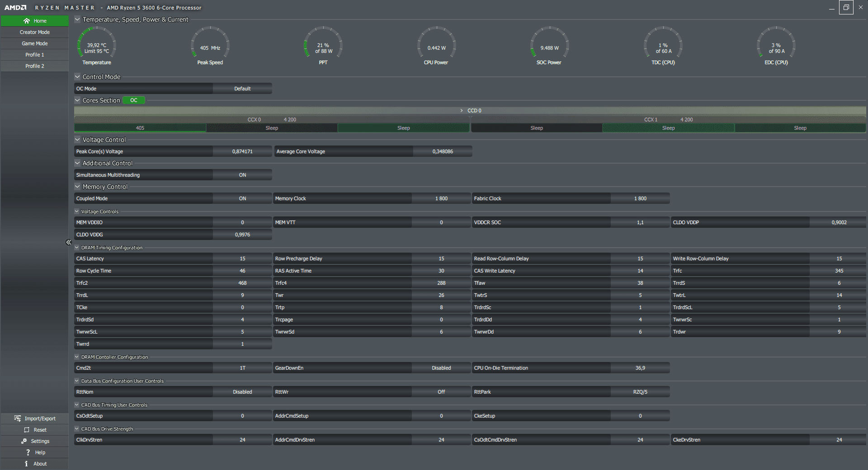The width and height of the screenshot is (868, 470).
Task: Toggle the green OC badge in Cores Section
Action: pos(134,100)
